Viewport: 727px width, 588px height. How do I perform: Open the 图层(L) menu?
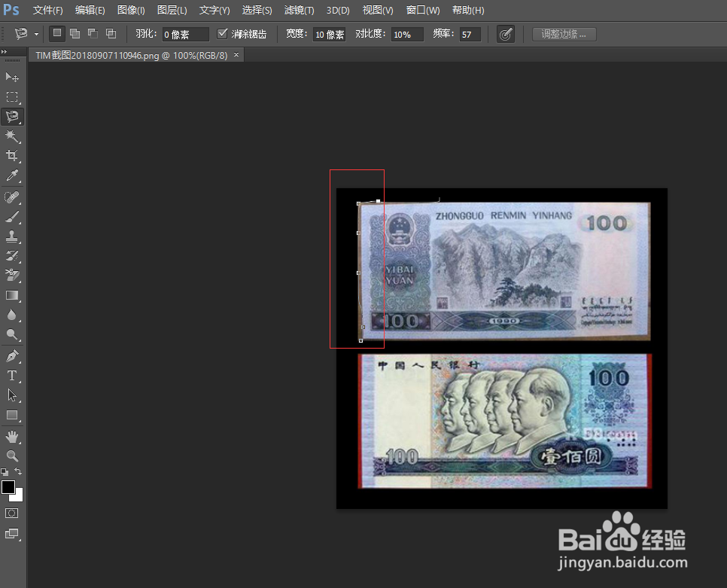pyautogui.click(x=172, y=11)
